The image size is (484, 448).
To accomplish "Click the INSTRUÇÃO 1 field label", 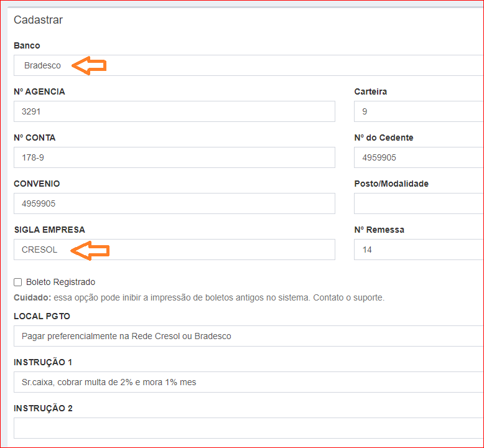I will (43, 362).
